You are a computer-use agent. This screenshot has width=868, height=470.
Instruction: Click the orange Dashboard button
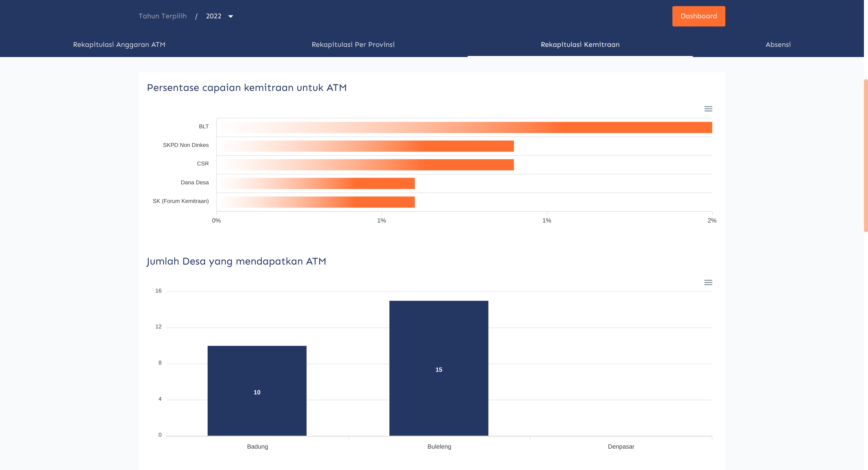699,16
